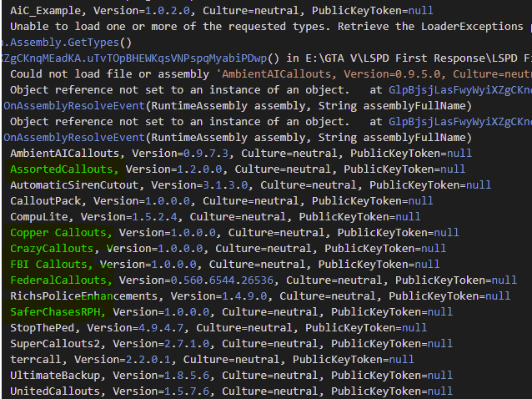Click 'Culture=neutral' on the CompuLite line
The width and height of the screenshot is (532, 399).
point(238,217)
